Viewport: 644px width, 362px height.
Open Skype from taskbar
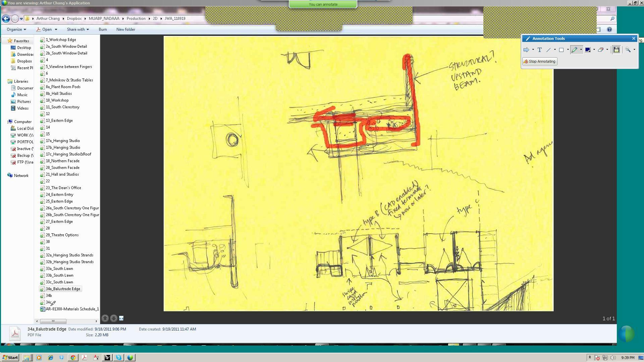point(119,358)
